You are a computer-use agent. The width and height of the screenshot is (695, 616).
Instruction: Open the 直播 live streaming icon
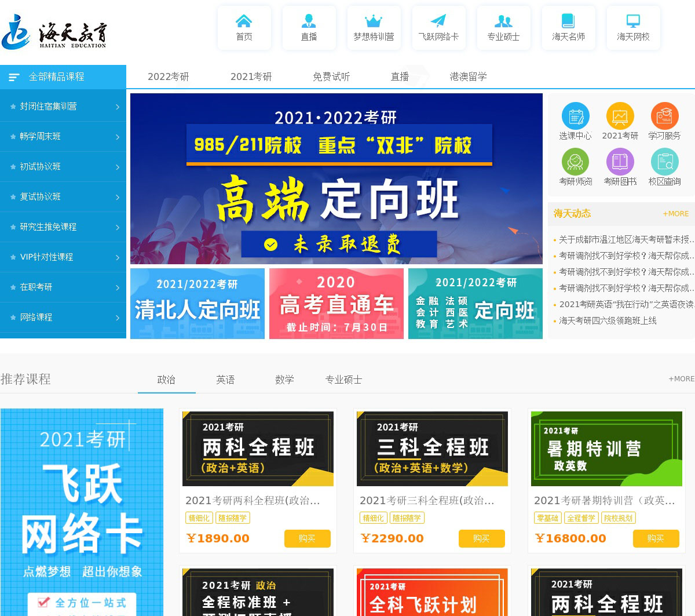coord(309,21)
